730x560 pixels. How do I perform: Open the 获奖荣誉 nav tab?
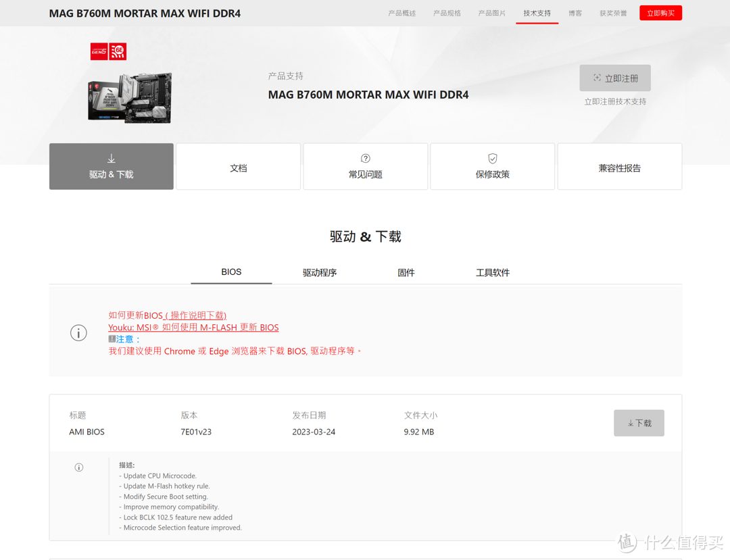point(613,13)
